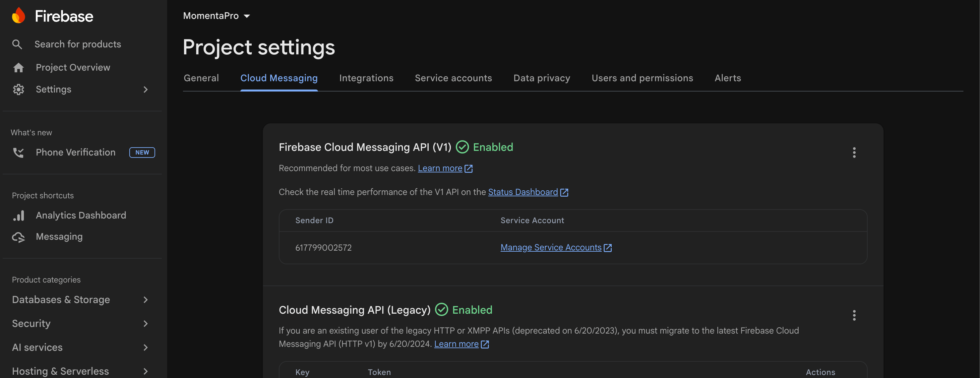Click the Phone Verification phone icon
The image size is (980, 378).
coord(18,153)
